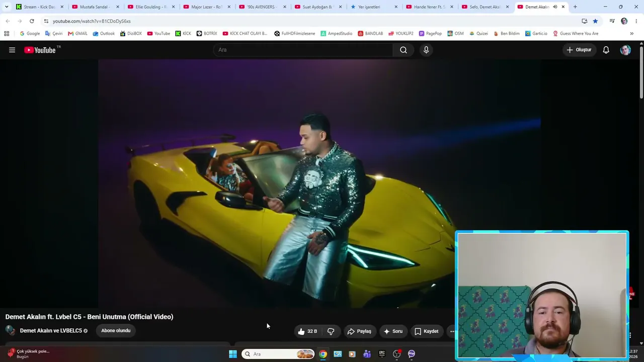Open more actions (three dots) under video
644x362 pixels.
pos(452,331)
